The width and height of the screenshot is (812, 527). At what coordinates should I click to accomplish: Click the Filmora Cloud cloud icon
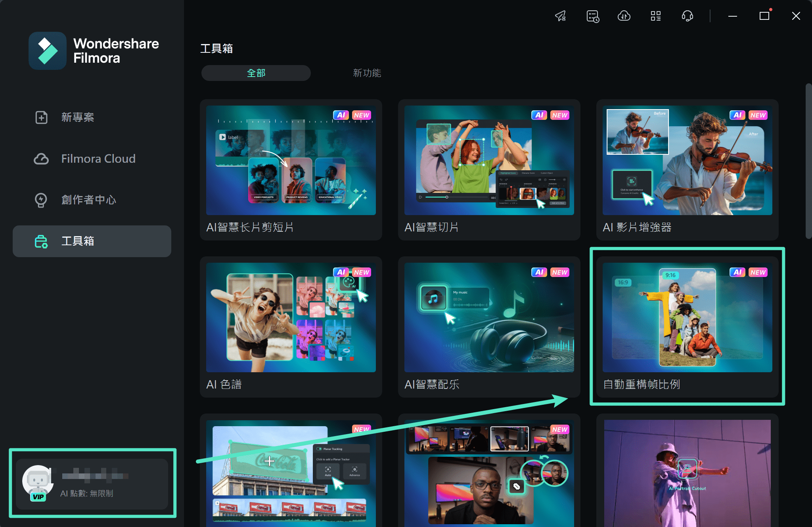[41, 159]
